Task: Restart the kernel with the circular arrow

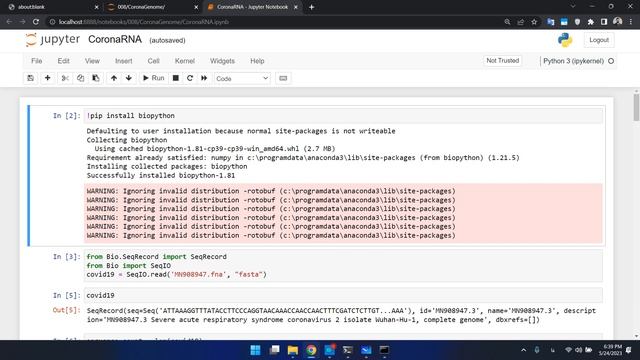Action: click(190, 78)
